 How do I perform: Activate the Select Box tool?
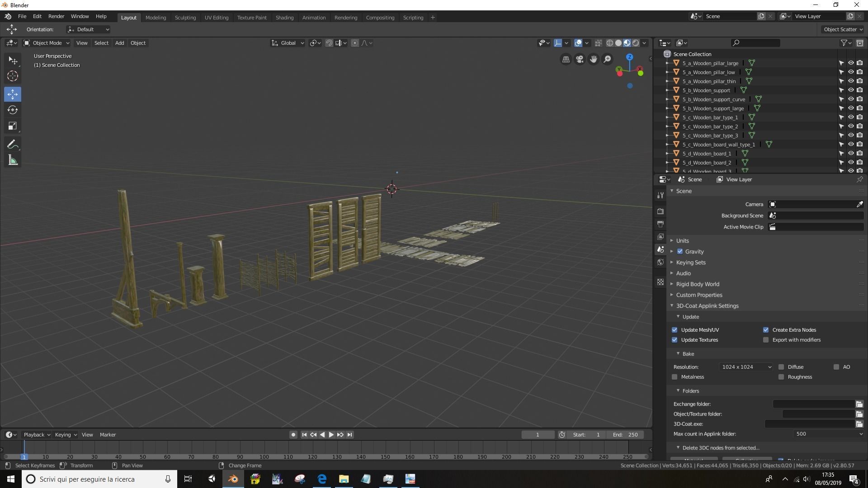point(13,61)
